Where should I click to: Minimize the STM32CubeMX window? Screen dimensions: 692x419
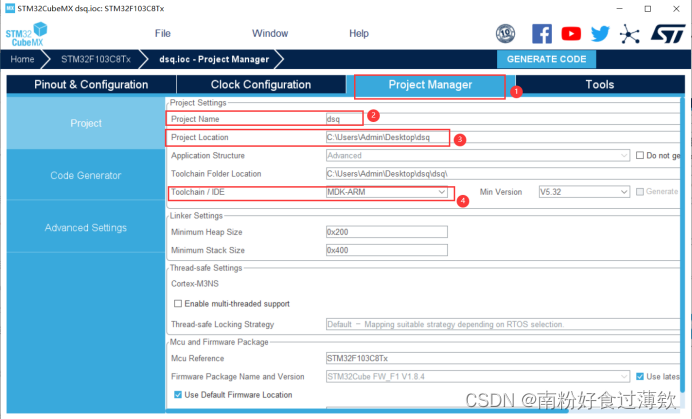[x=619, y=8]
